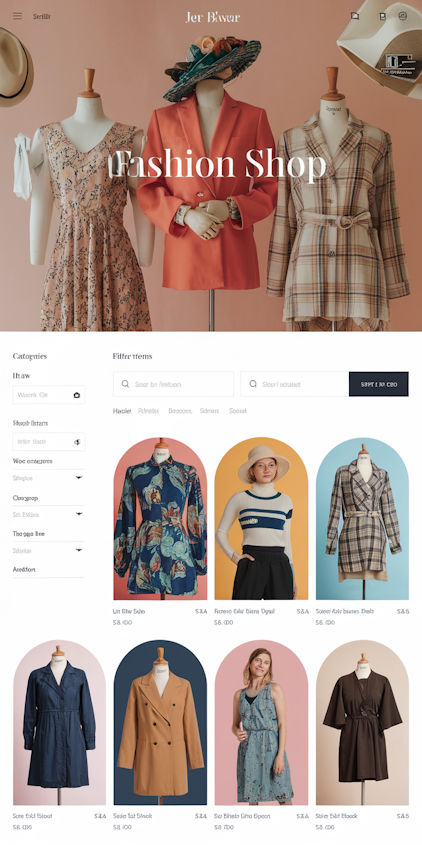This screenshot has width=422, height=845.
Task: Expand the third sidebar dropdown arrow
Action: (x=79, y=550)
